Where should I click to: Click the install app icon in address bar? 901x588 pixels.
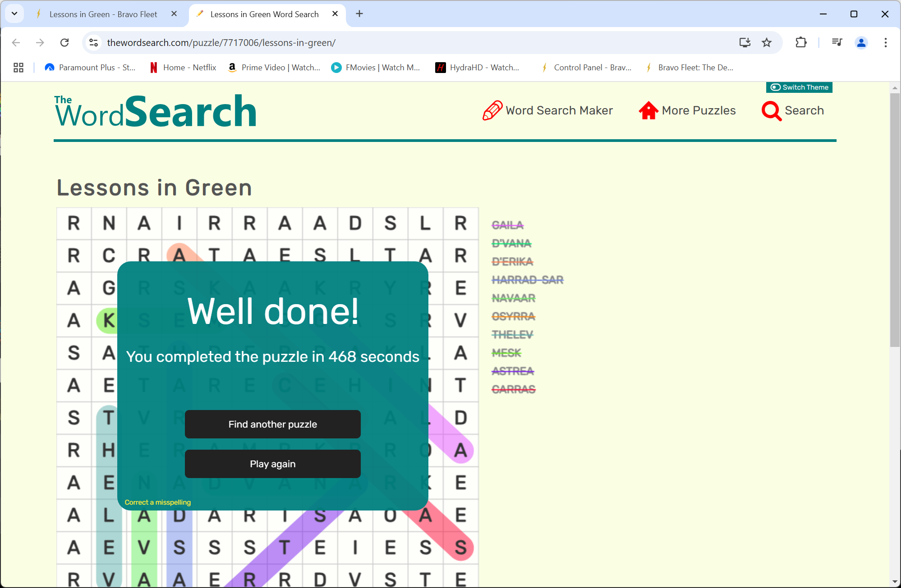click(745, 42)
